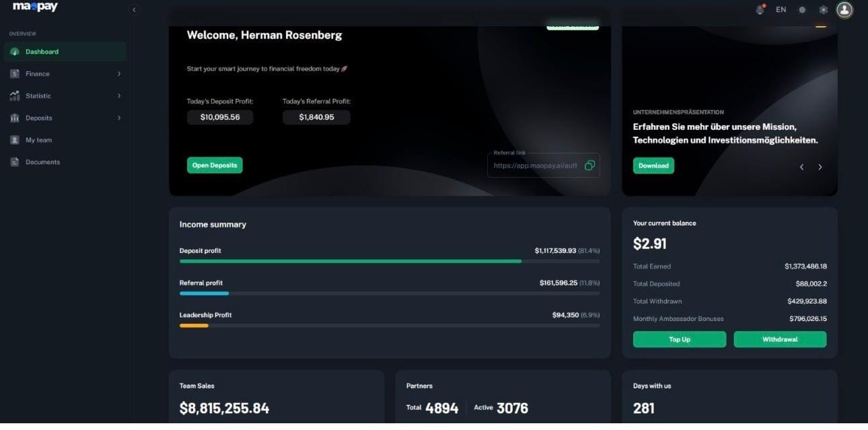Open the Deposits sidebar item
Viewport: 868px width, 430px height.
coord(65,118)
